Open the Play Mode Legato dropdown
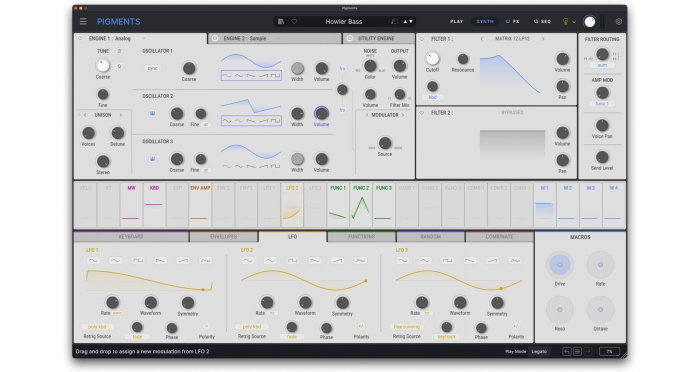Image resolution: width=700 pixels, height=372 pixels. click(539, 351)
